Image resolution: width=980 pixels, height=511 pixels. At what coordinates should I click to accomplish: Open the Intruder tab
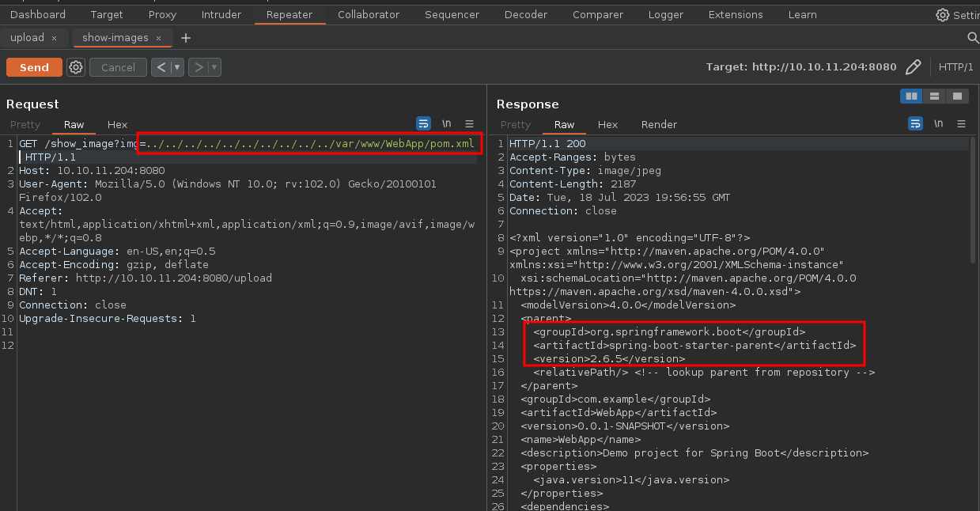221,15
